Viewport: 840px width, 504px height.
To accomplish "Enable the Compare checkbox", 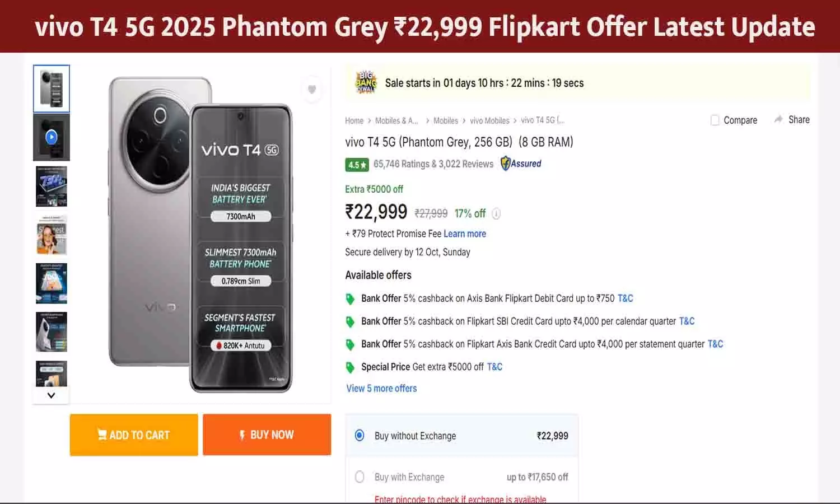I will (715, 120).
